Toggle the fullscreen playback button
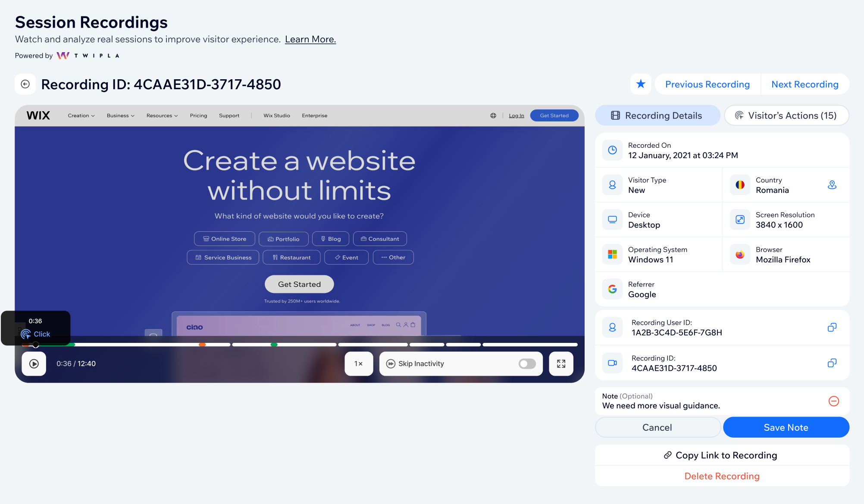The height and width of the screenshot is (504, 864). click(560, 364)
